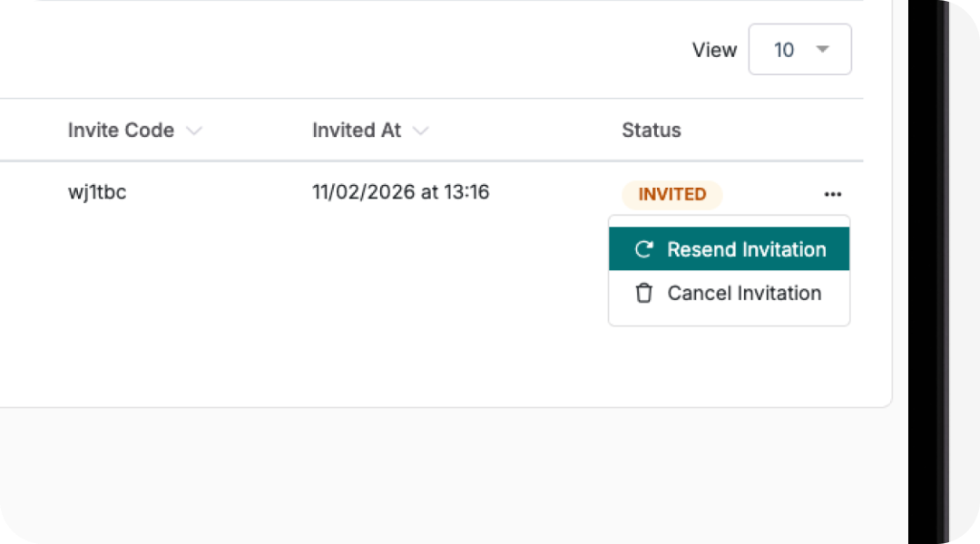
Task: Click the three-dot row actions icon
Action: (x=833, y=194)
